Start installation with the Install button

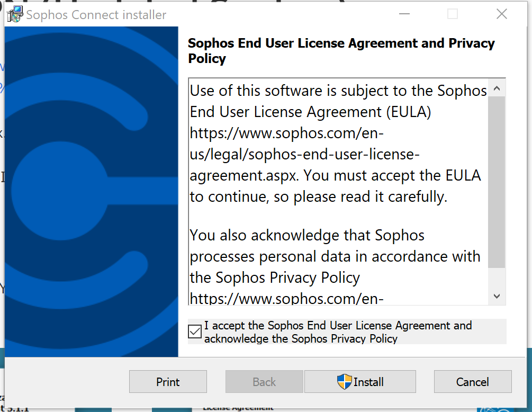pos(360,382)
